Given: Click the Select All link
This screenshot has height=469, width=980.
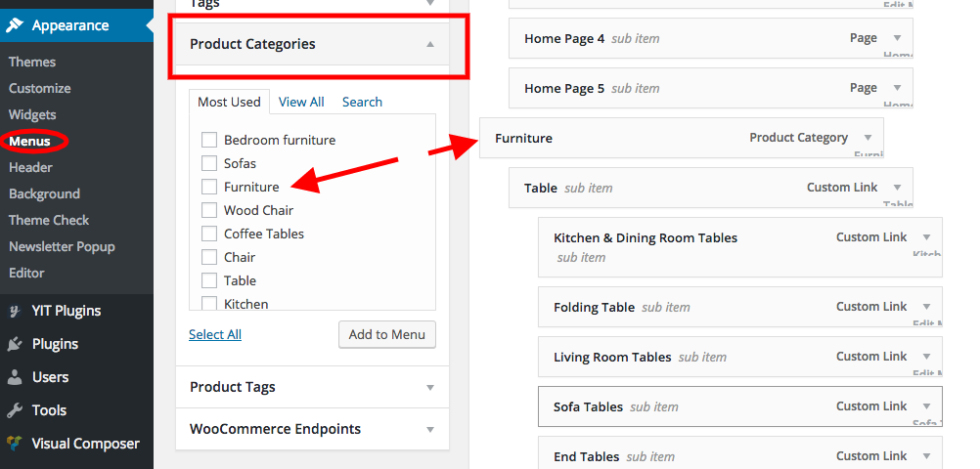Looking at the screenshot, I should 215,334.
